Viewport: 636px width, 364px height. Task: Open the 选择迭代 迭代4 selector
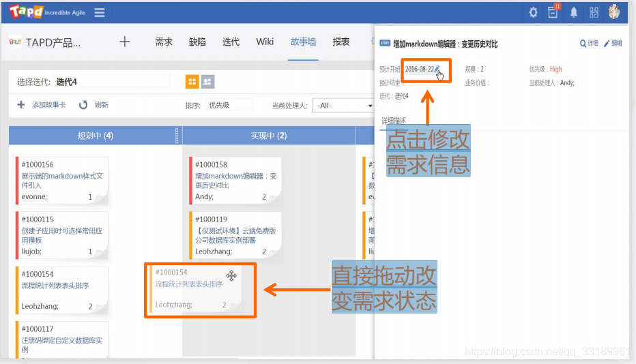coord(112,82)
